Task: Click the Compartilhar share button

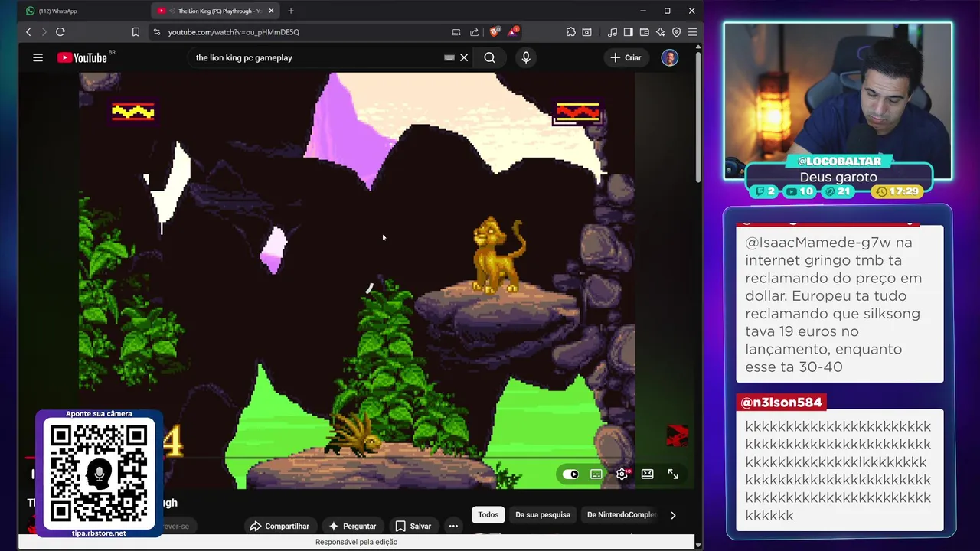Action: point(279,526)
